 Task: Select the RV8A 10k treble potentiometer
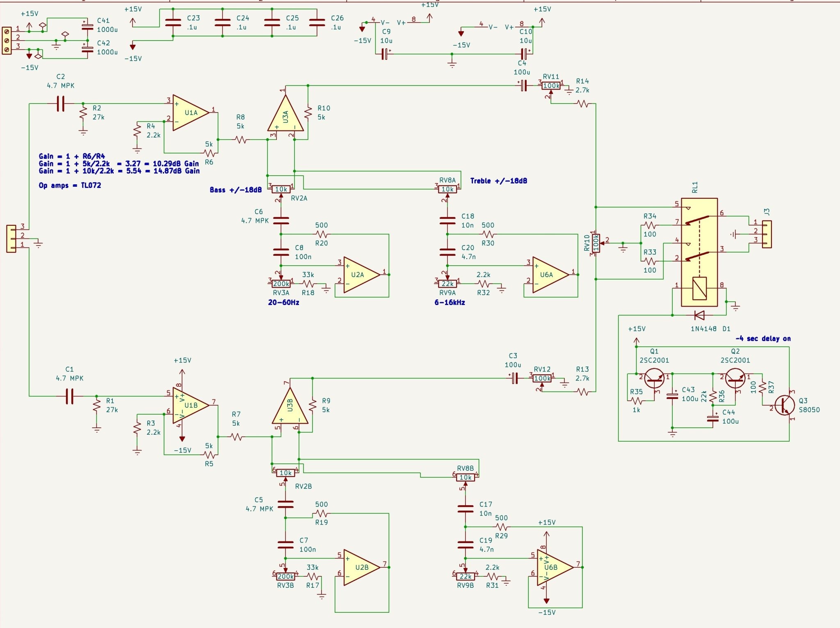(x=447, y=189)
